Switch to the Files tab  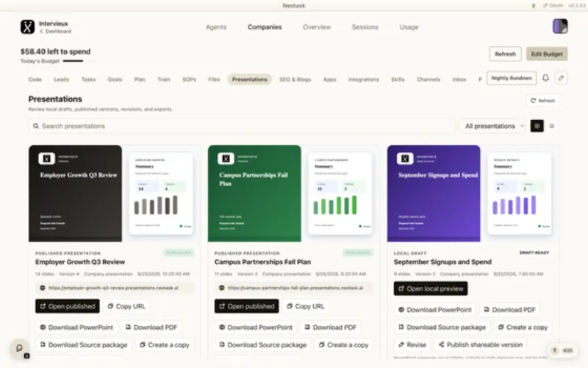click(x=214, y=79)
